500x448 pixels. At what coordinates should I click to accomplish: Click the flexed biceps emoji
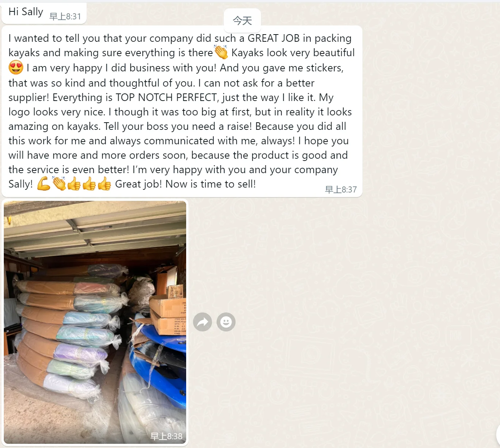tap(44, 184)
